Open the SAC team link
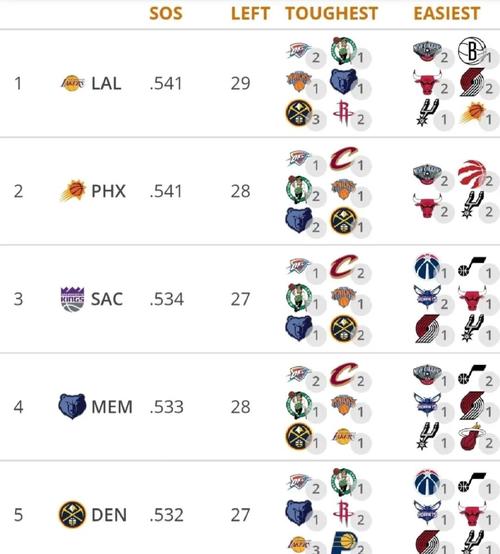500x554 pixels. (107, 299)
